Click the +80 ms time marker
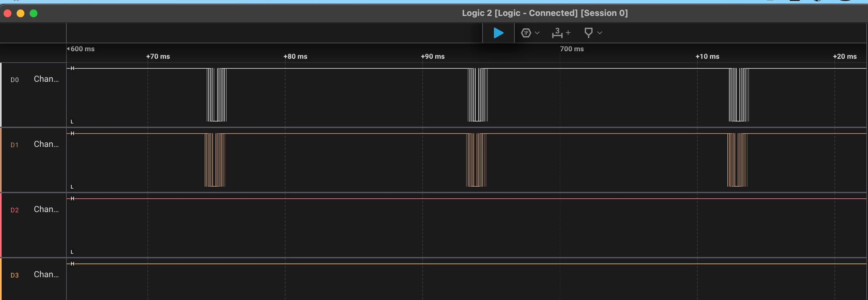 [295, 56]
